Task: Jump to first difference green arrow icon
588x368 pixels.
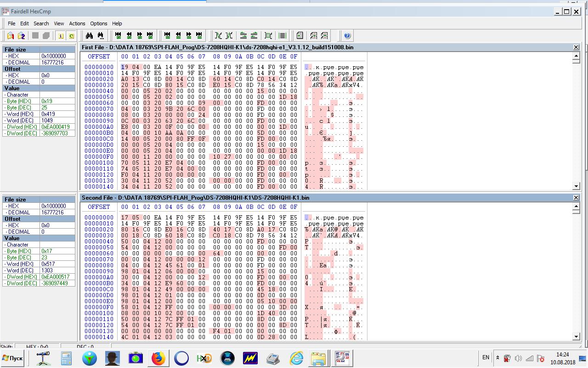Action: point(118,35)
